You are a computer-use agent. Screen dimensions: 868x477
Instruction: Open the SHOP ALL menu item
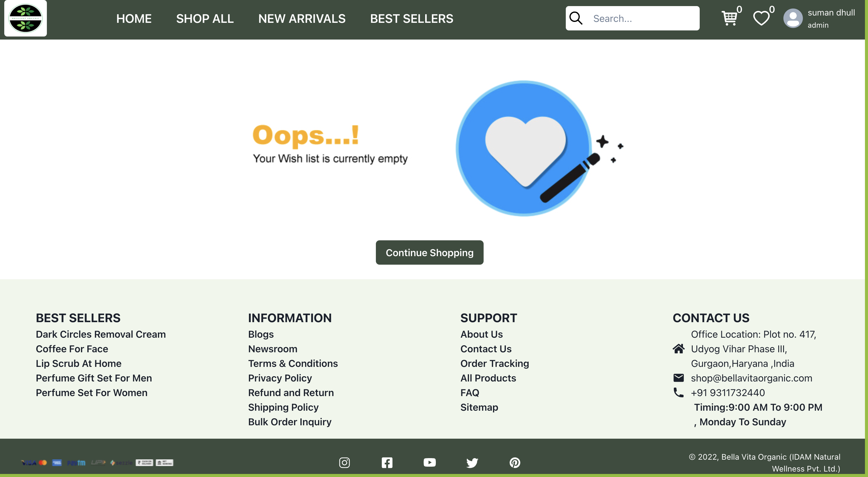click(205, 18)
